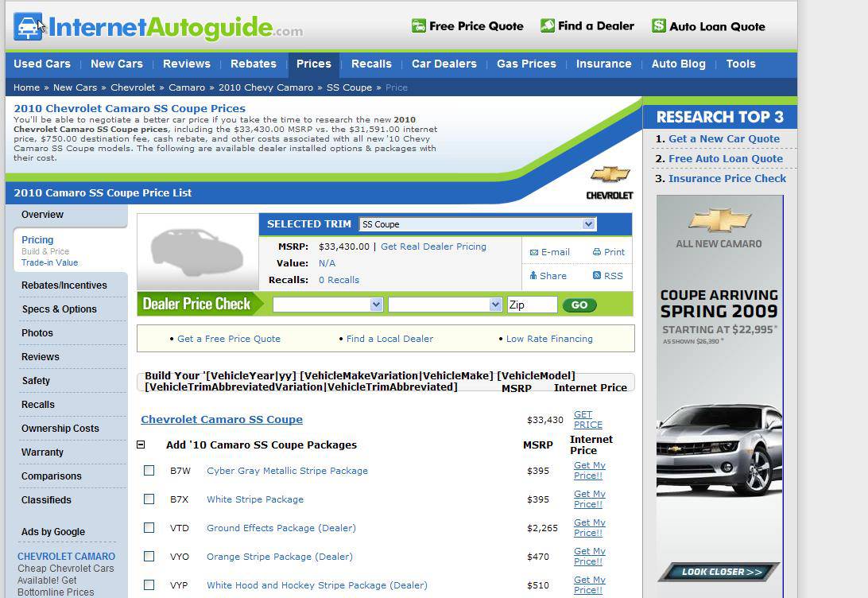
Task: Open Auto Blog in the navigation bar
Action: click(679, 64)
